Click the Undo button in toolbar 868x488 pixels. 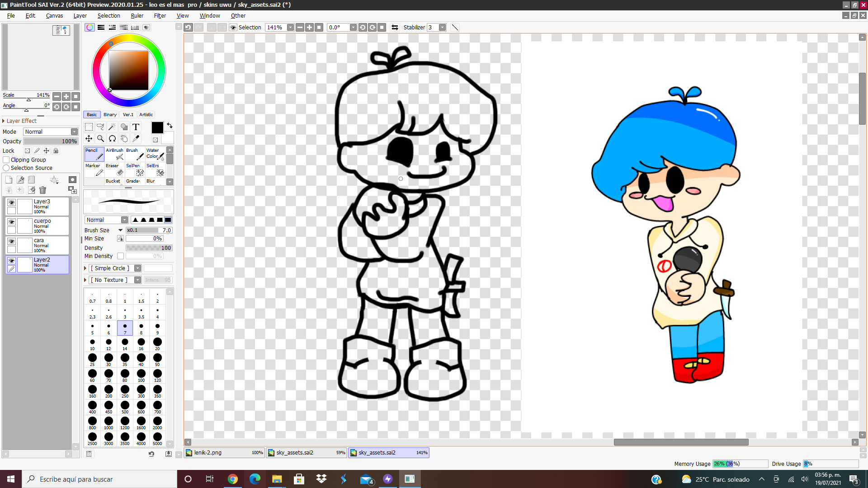coord(189,28)
